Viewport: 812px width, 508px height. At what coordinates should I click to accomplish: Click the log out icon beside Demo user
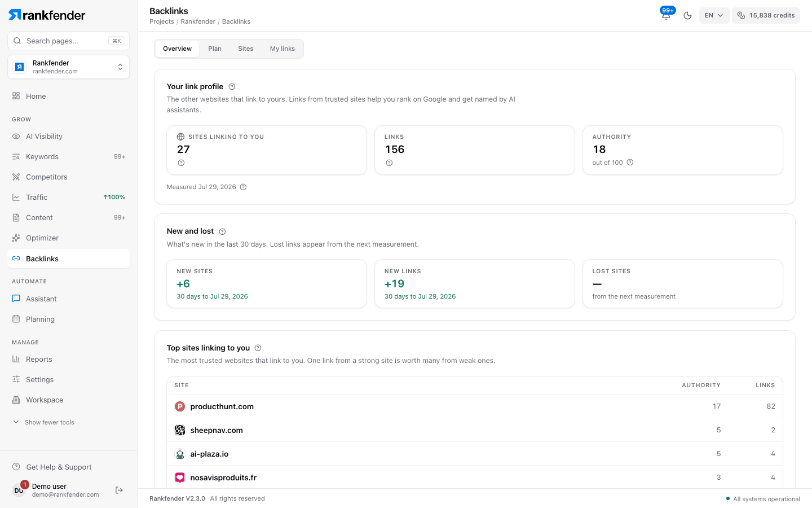(119, 490)
